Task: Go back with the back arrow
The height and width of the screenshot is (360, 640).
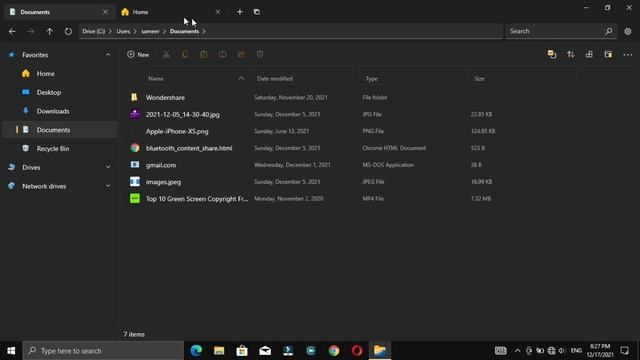Action: click(x=12, y=31)
